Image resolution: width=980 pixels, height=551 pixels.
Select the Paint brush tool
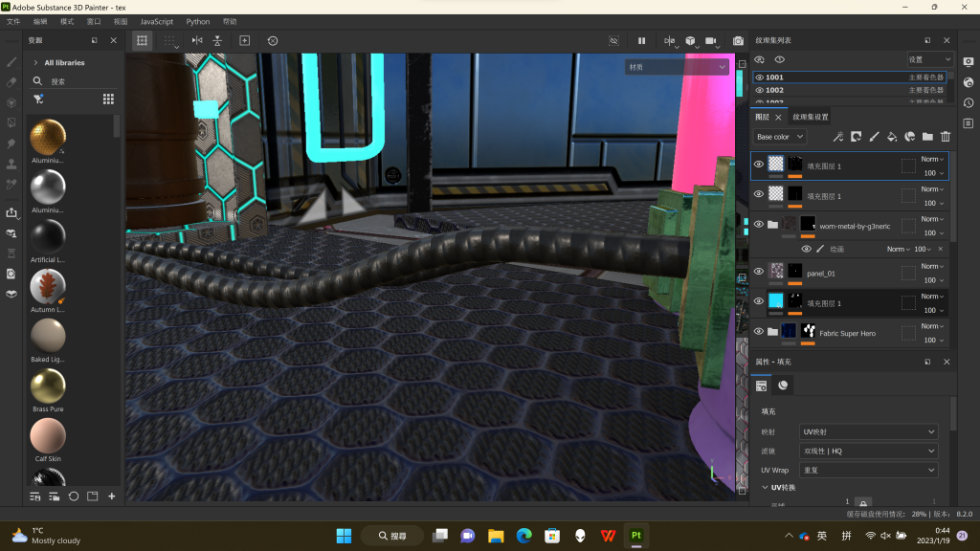[11, 62]
